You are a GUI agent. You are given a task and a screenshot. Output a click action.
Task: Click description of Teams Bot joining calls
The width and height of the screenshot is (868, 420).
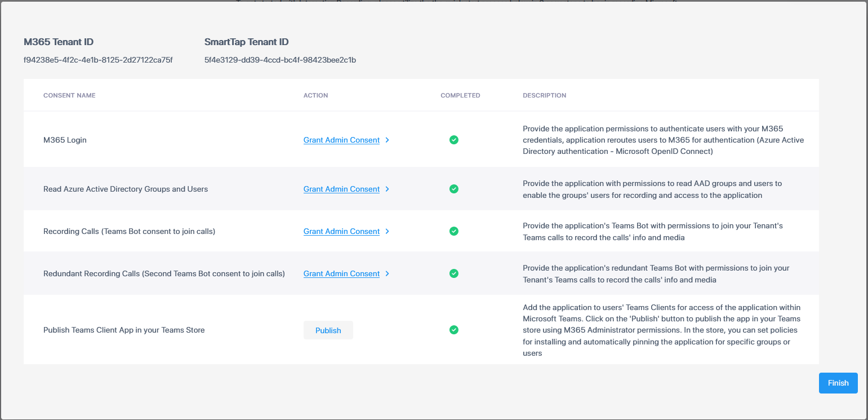tap(653, 232)
